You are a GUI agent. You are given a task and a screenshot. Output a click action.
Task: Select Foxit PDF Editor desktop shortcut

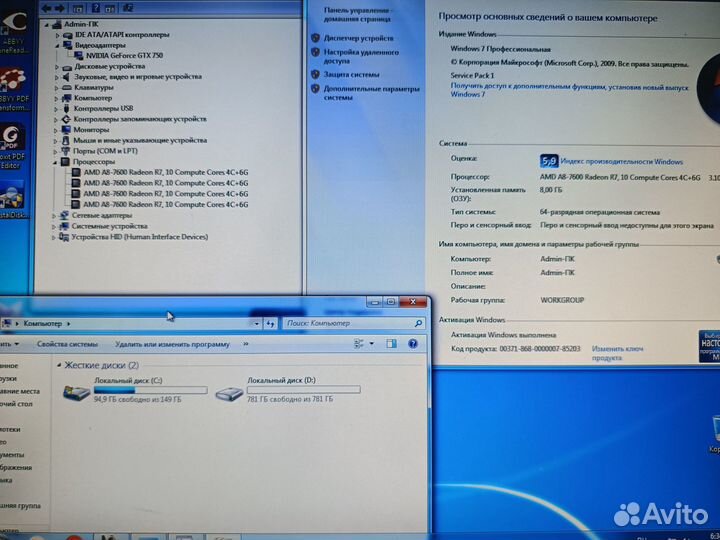tap(12, 147)
